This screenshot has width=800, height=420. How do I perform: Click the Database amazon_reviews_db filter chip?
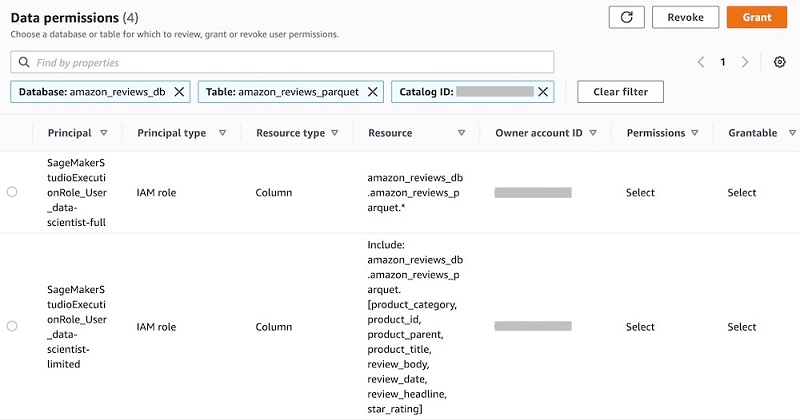coord(101,92)
